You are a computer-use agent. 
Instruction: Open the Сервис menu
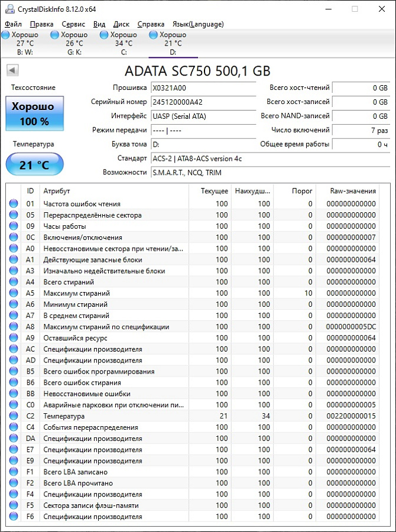coord(73,24)
